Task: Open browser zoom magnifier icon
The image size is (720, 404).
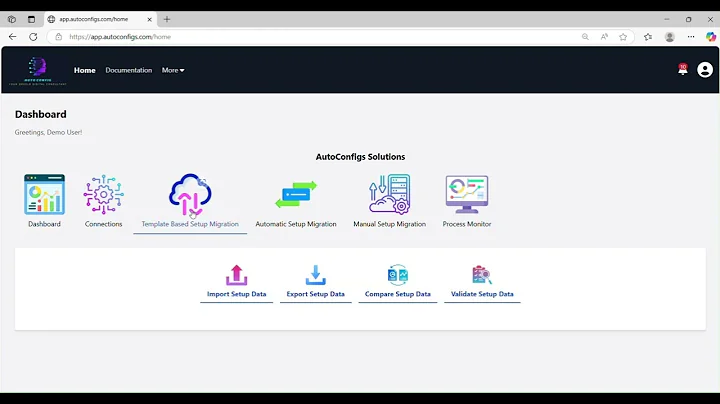Action: tap(585, 37)
